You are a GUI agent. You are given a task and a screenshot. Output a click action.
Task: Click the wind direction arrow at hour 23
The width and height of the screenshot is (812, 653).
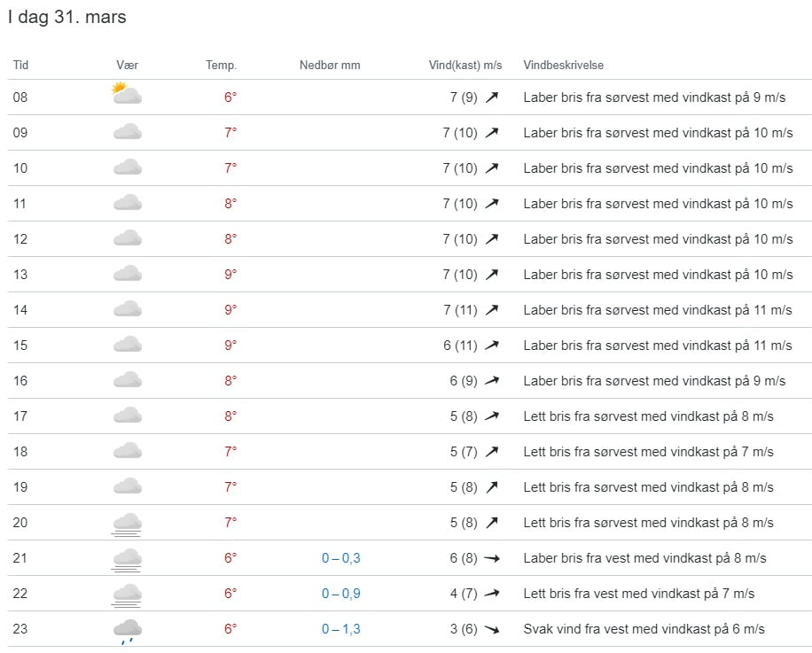[x=492, y=629]
